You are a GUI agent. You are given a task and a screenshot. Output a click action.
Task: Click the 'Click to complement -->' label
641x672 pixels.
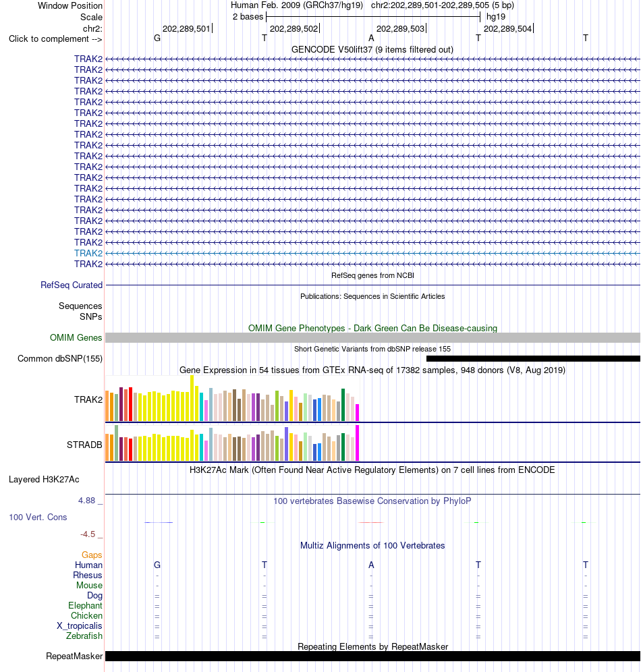pyautogui.click(x=55, y=39)
